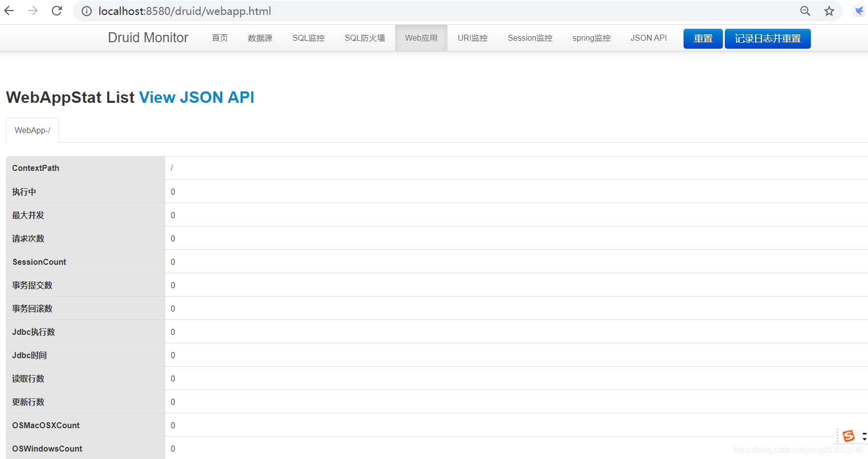The image size is (868, 459).
Task: Click the bird extension icon
Action: [860, 11]
